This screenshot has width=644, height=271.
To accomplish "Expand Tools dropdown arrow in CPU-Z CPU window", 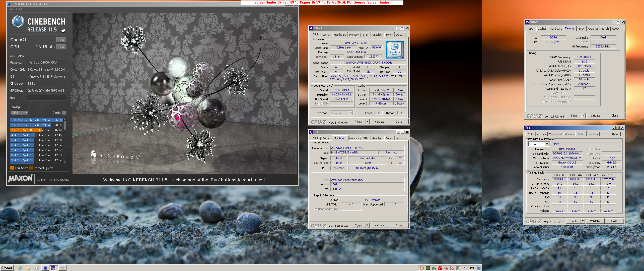I will tap(367, 122).
